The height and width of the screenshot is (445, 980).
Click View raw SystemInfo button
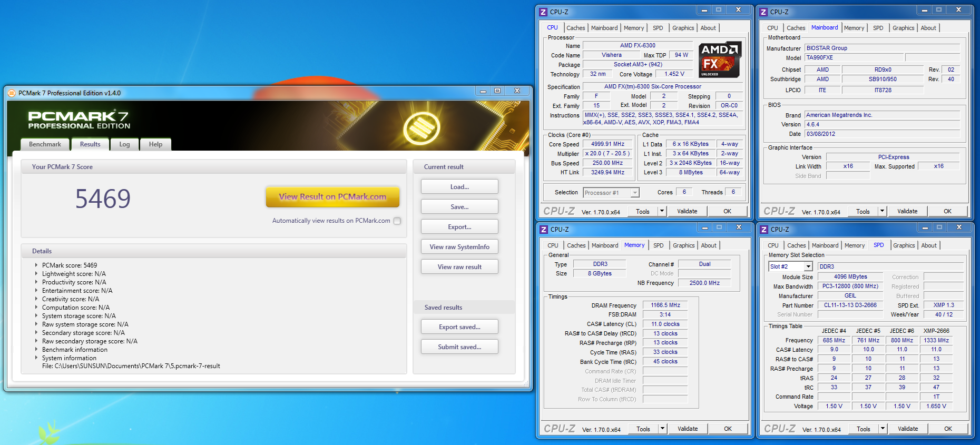point(459,247)
